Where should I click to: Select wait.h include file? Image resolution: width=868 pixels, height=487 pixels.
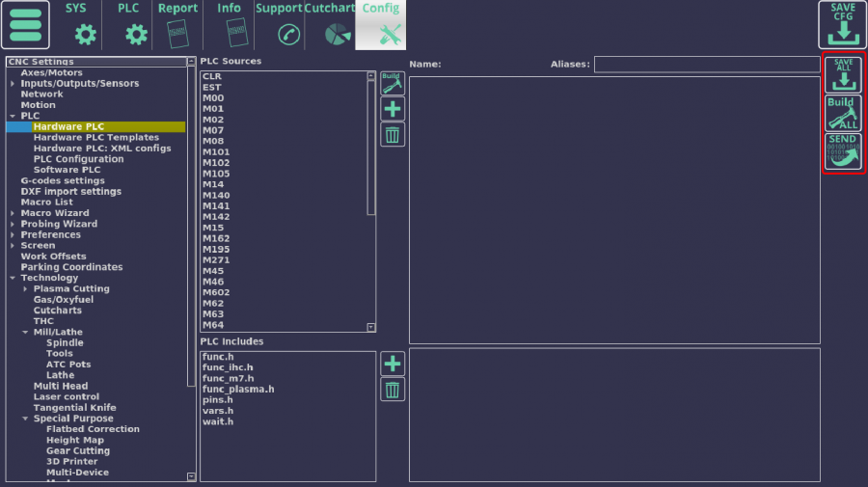218,421
